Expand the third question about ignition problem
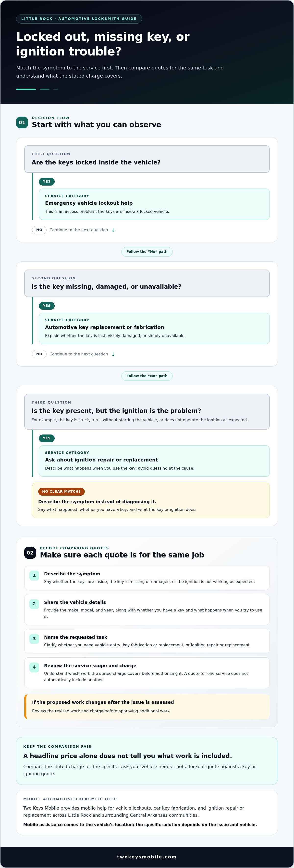 [147, 412]
